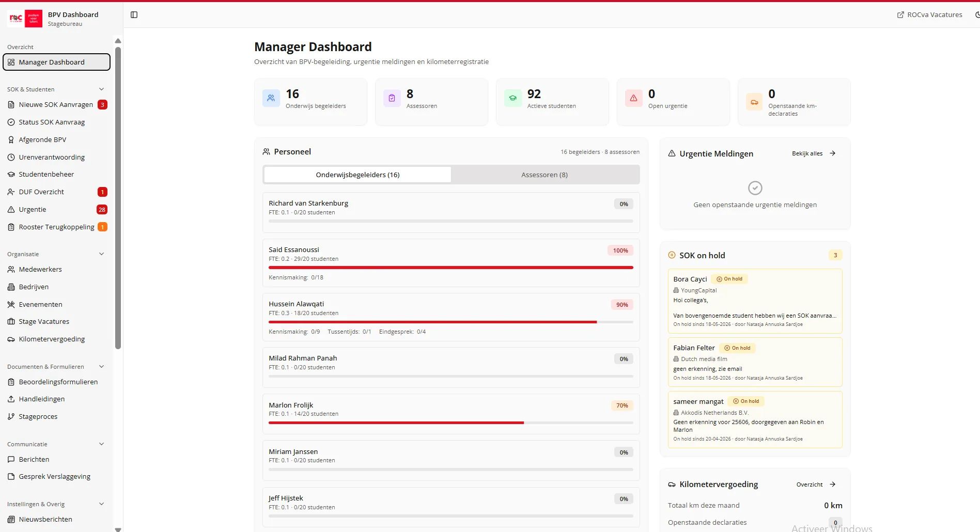Image resolution: width=980 pixels, height=532 pixels.
Task: Open Medewerkers in sidebar
Action: pos(57,270)
